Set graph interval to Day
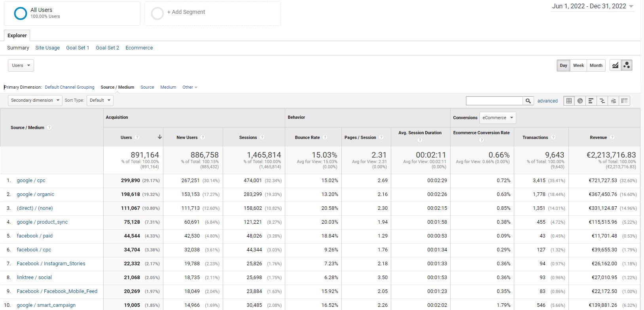The width and height of the screenshot is (644, 310). (x=563, y=65)
